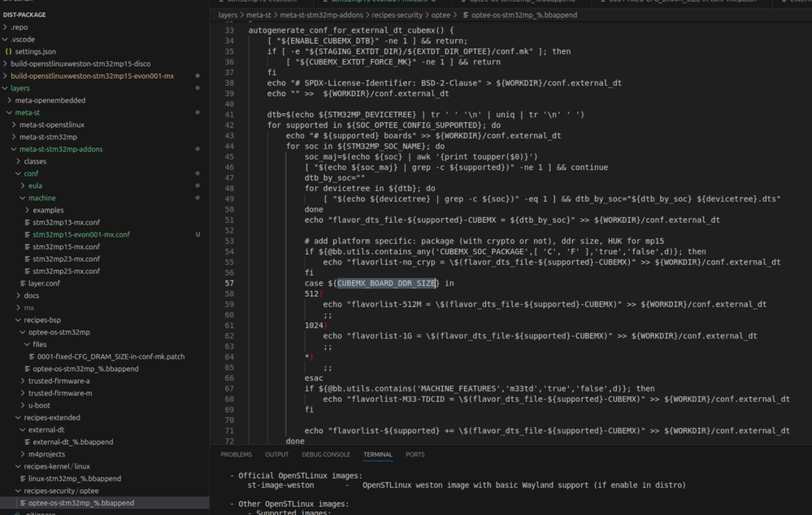
Task: Expand the examples folder
Action: pyautogui.click(x=28, y=211)
